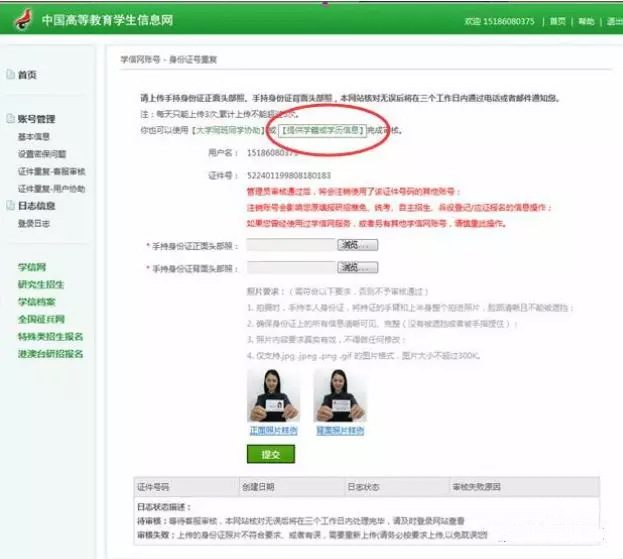623x559 pixels.
Task: Click the 提供学籍或学历信息 link
Action: [322, 131]
